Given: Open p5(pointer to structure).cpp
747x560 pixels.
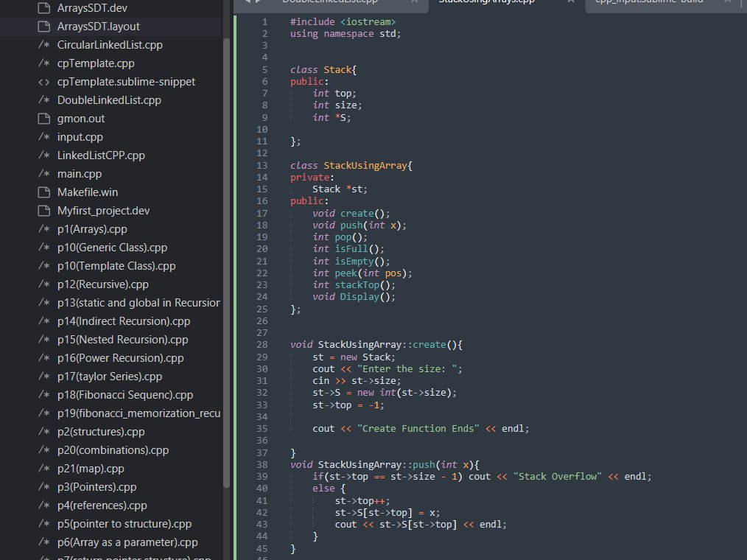Looking at the screenshot, I should pyautogui.click(x=124, y=524).
